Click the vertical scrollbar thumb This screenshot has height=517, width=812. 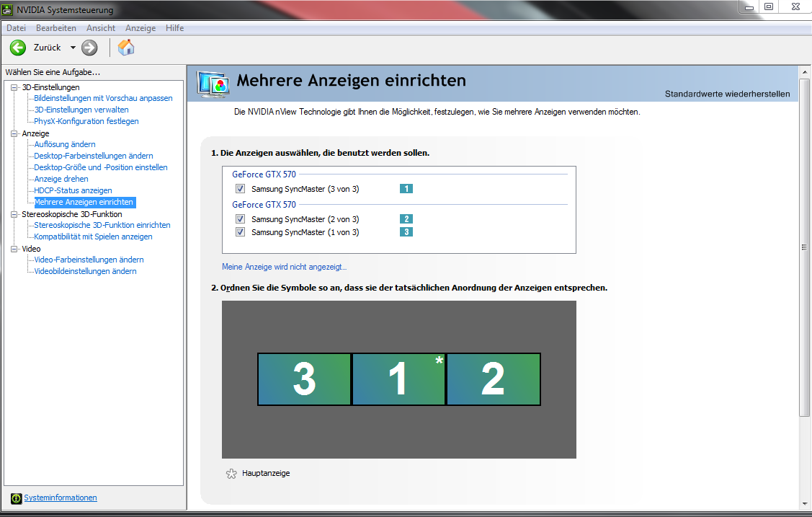click(x=804, y=247)
